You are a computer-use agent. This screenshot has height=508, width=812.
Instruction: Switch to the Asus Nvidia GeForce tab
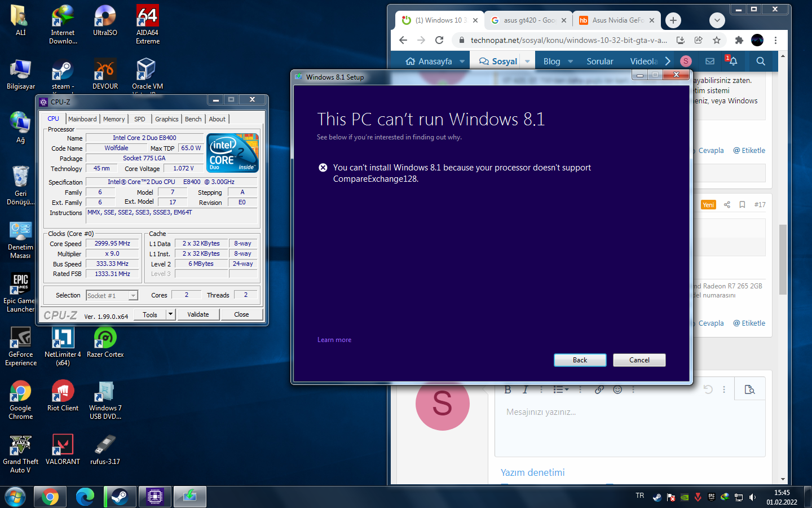click(x=617, y=20)
